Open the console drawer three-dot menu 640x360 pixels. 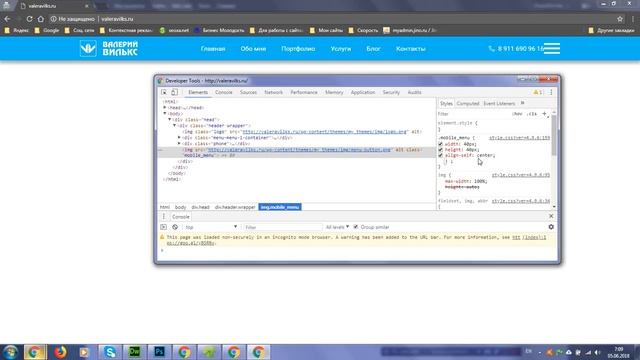pos(164,217)
